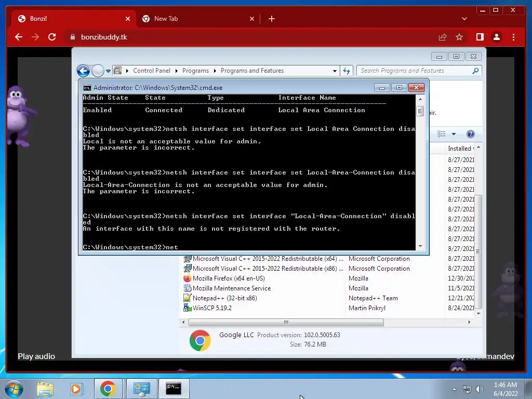Open volume control in tray
532x399 pixels.
pos(479,389)
